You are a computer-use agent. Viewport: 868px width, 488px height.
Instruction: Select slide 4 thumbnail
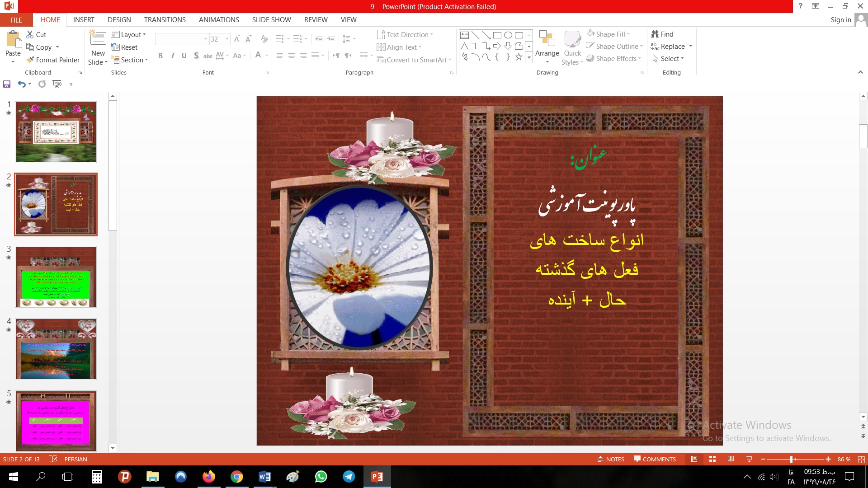point(56,349)
